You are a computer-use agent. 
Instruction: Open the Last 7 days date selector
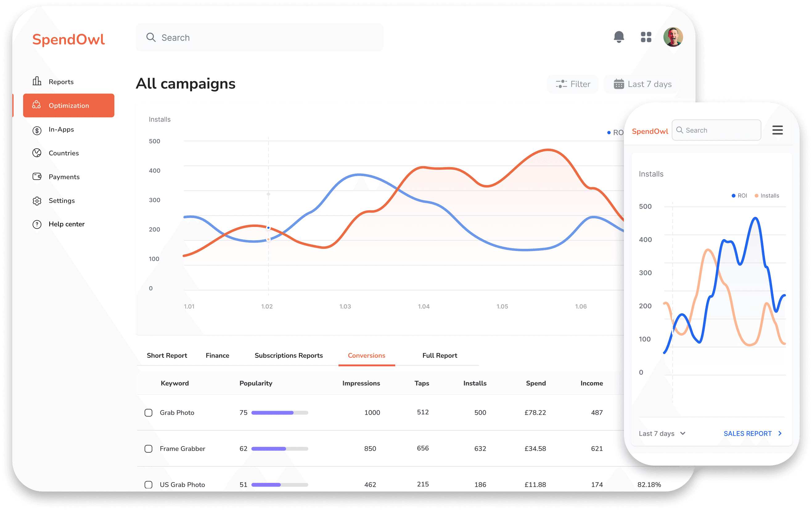coord(641,84)
